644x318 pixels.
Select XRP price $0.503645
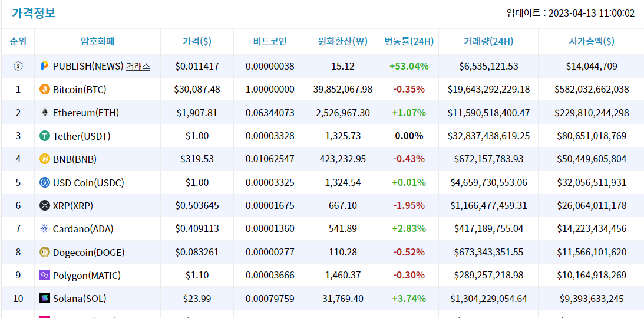pyautogui.click(x=197, y=205)
